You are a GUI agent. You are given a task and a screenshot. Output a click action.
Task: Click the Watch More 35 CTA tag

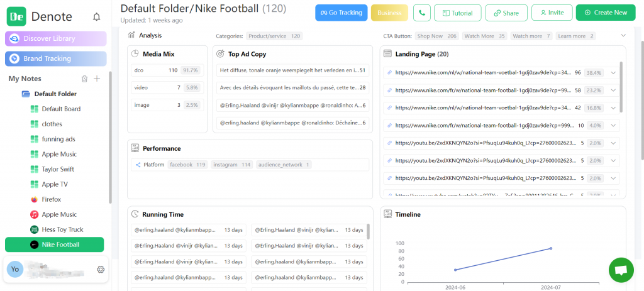pyautogui.click(x=485, y=36)
